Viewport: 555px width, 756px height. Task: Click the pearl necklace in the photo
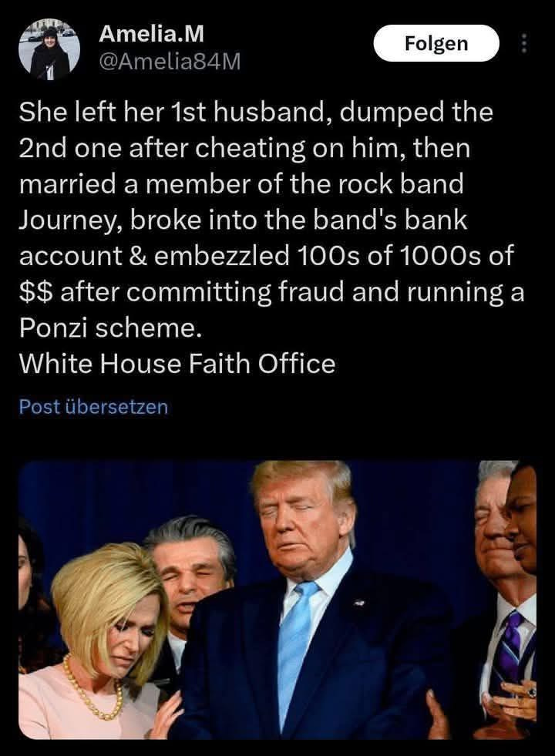tap(92, 688)
